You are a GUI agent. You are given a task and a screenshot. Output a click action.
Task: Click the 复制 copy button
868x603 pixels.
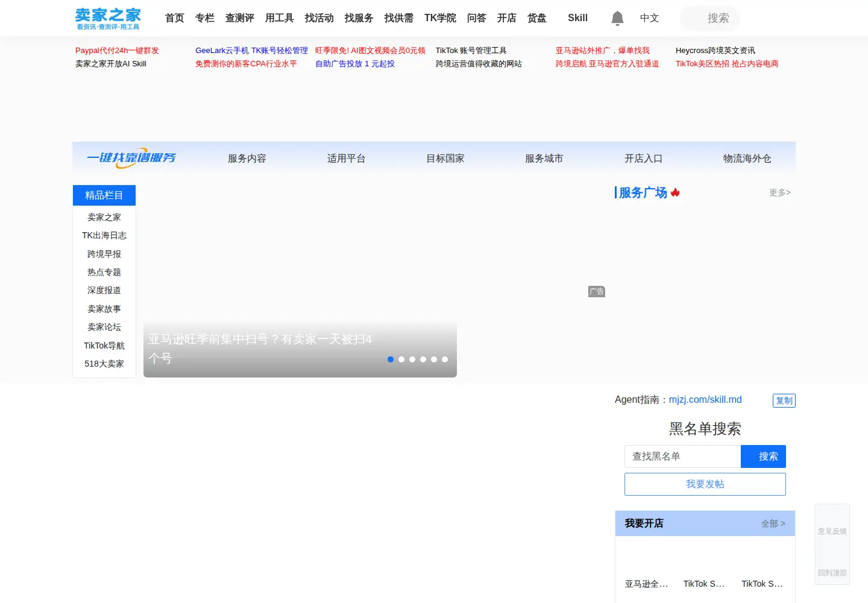(x=784, y=400)
